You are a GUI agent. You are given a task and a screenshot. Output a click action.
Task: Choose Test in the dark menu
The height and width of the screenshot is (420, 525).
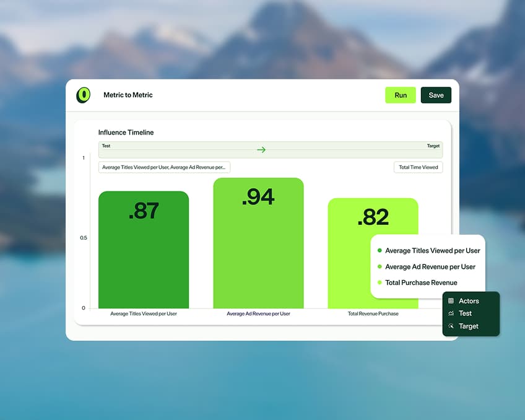click(460, 313)
